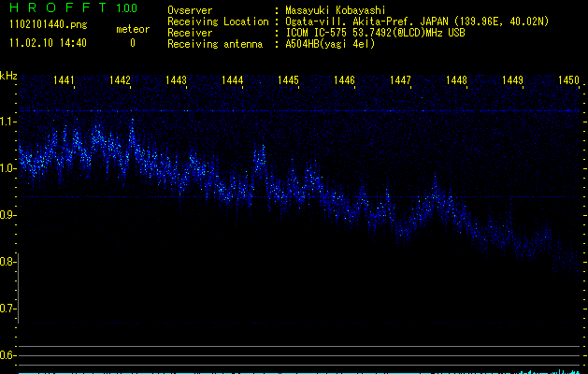Click the 11.02.10 14:40 timestamp
The image size is (588, 374).
pos(48,43)
